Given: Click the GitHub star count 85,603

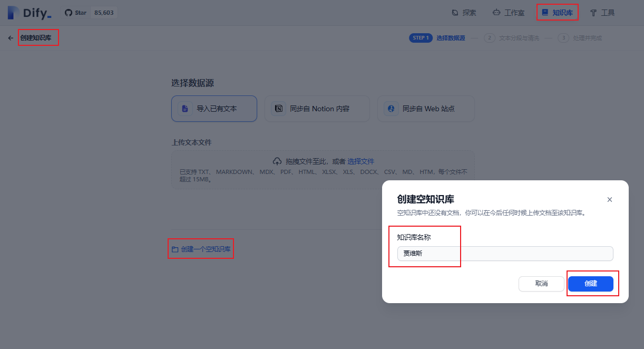Looking at the screenshot, I should [x=103, y=13].
